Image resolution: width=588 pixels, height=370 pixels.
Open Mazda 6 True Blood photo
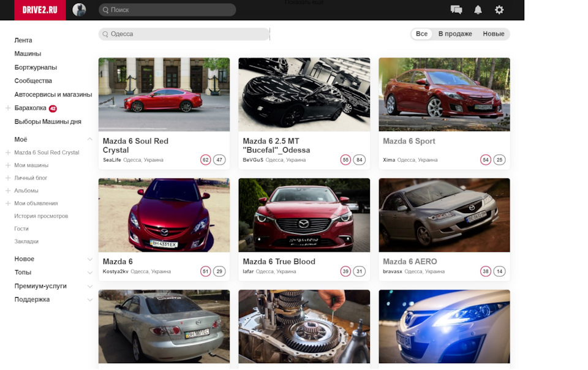point(304,215)
